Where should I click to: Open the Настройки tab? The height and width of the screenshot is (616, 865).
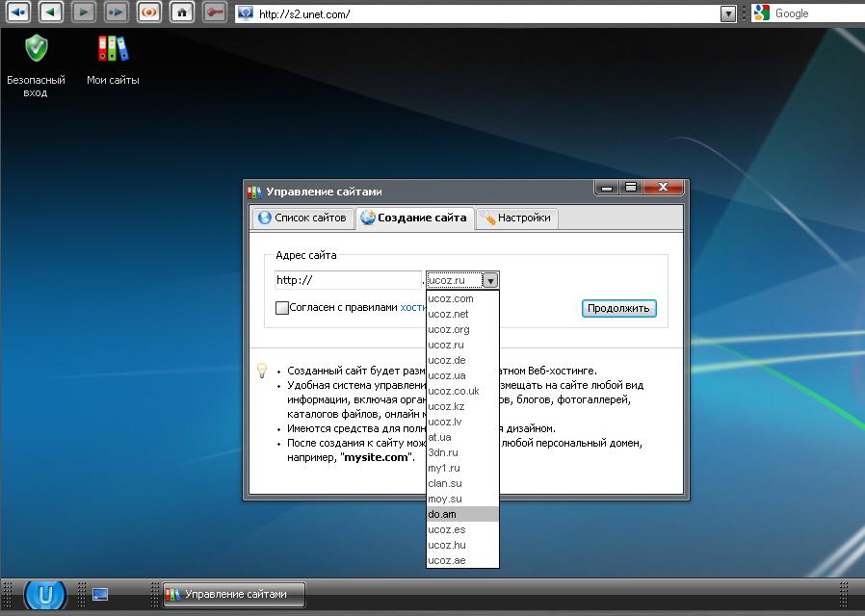coord(517,218)
